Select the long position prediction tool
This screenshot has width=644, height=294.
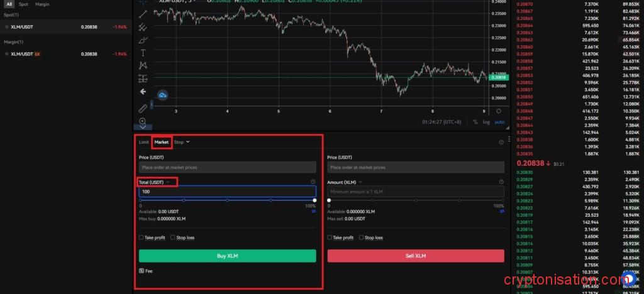point(143,79)
